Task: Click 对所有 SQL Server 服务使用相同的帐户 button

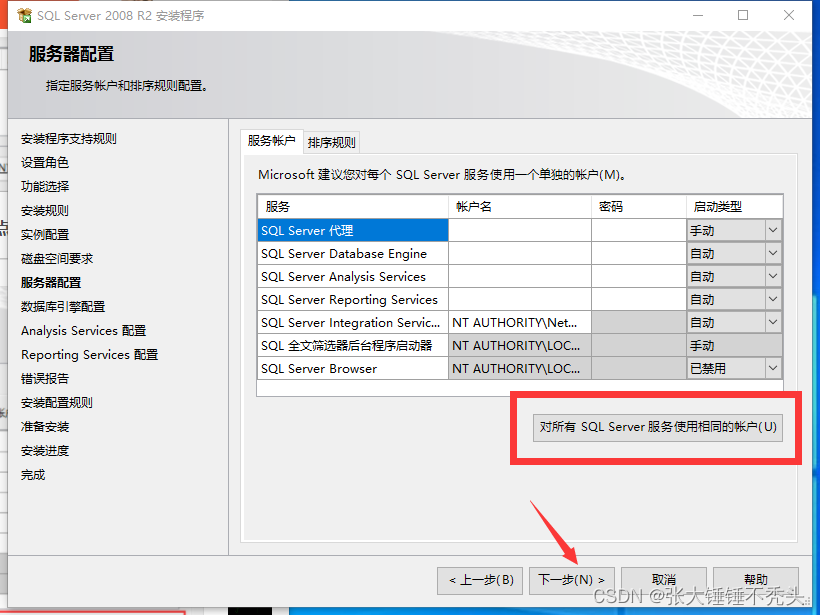Action: (658, 427)
